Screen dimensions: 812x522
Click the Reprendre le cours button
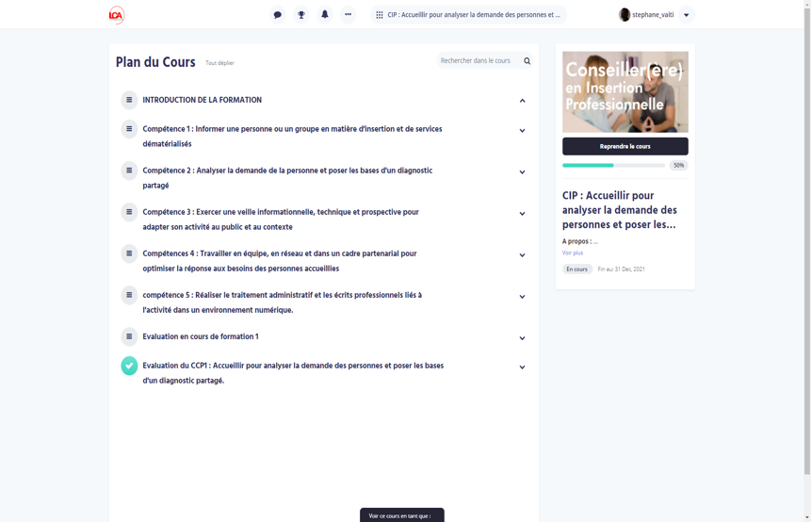[625, 146]
